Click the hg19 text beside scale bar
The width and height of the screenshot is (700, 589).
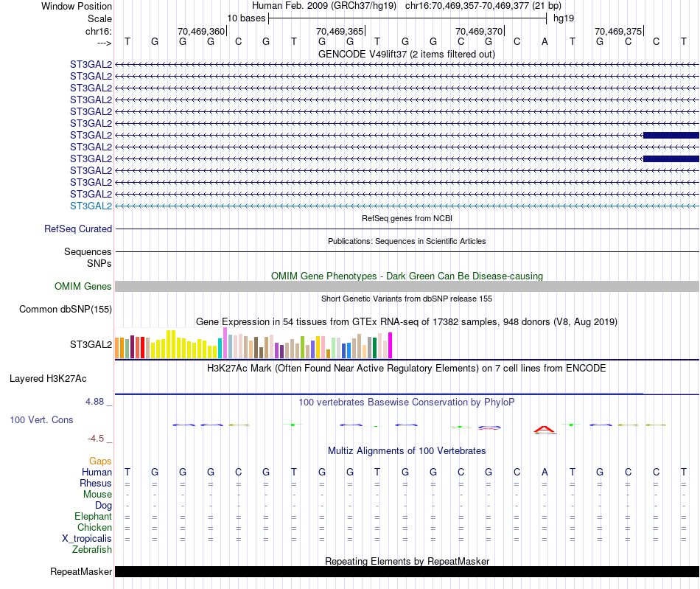click(564, 18)
